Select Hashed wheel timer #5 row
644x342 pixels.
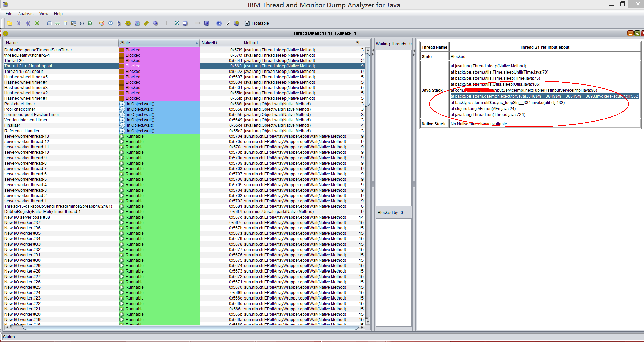click(184, 77)
